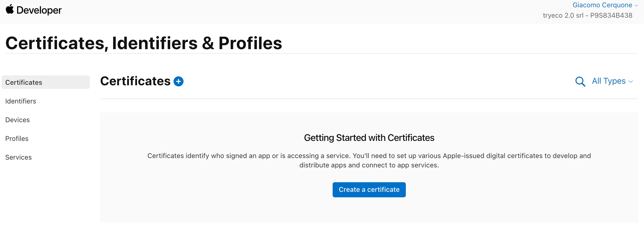This screenshot has height=235, width=644.
Task: Select Certificates in the left sidebar
Action: (x=24, y=82)
